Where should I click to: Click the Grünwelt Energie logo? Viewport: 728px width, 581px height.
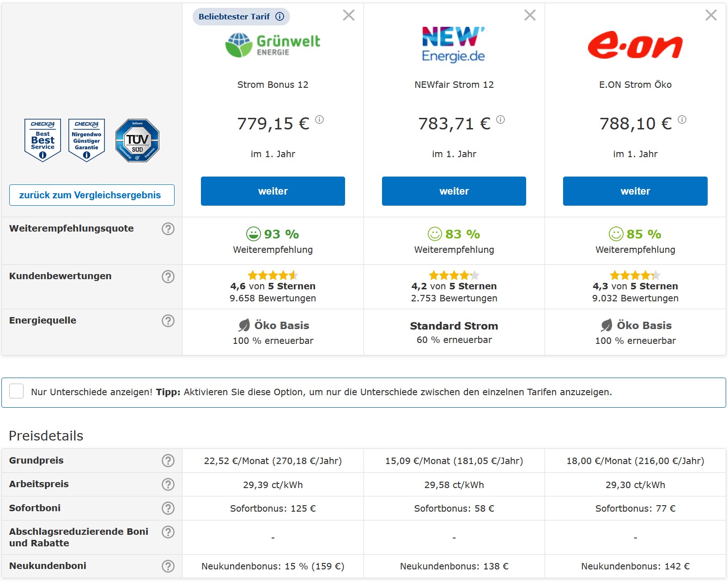click(273, 45)
